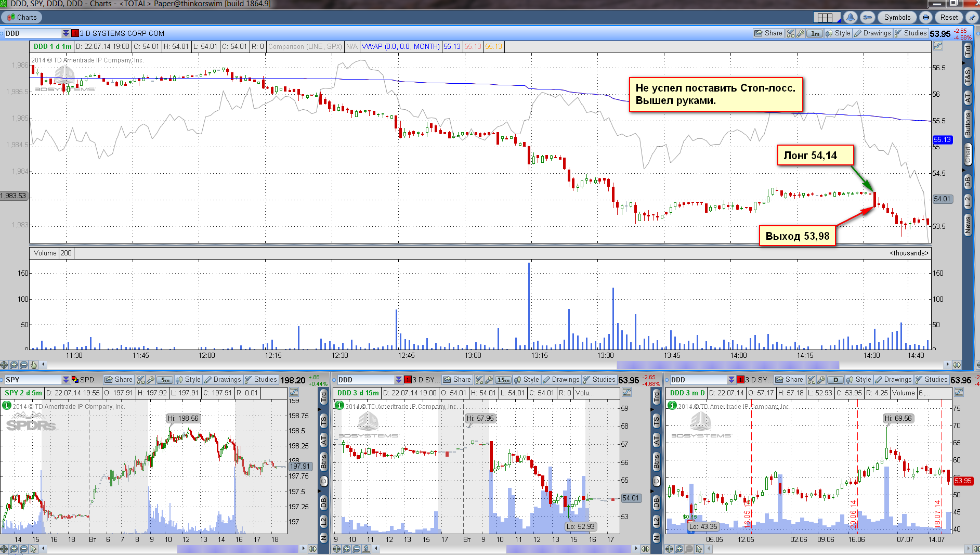
Task: Open the Drawings menu on the main chart
Action: [x=872, y=33]
